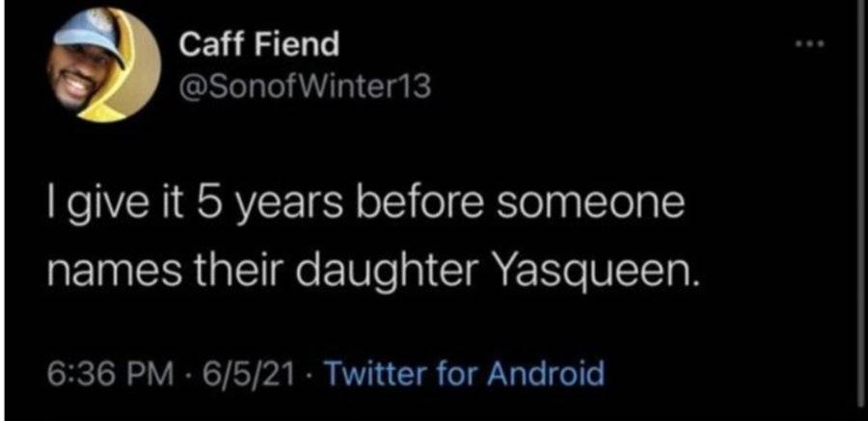
Task: Click the 6/5/21 date text
Action: click(x=249, y=374)
